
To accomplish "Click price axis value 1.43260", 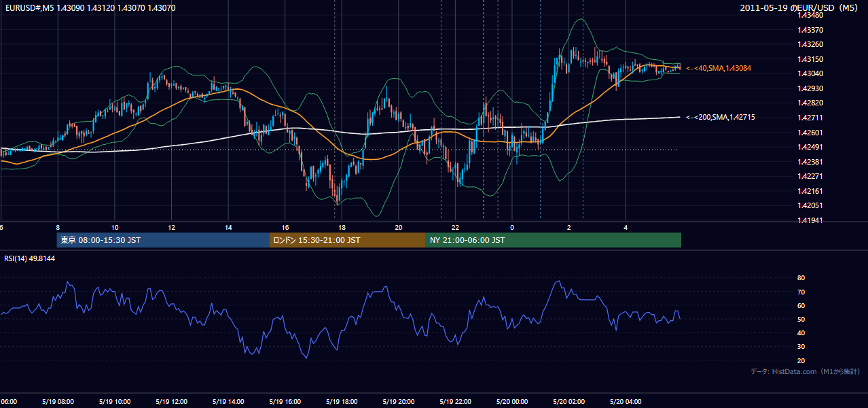I will coord(810,44).
